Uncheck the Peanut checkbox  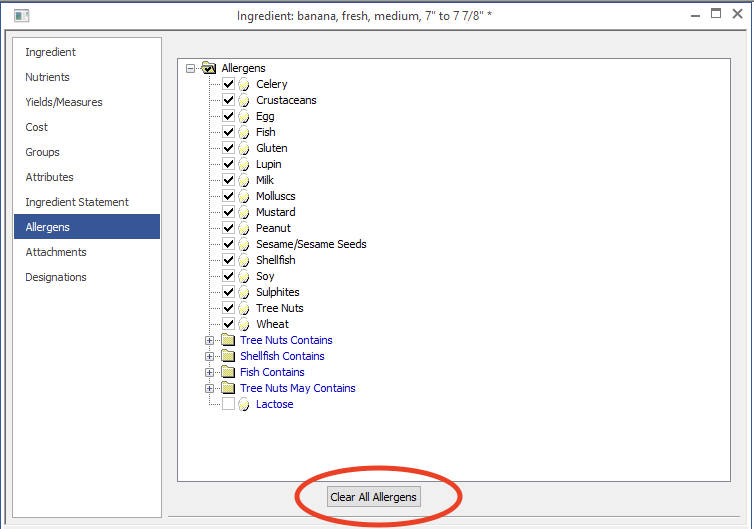(x=228, y=228)
